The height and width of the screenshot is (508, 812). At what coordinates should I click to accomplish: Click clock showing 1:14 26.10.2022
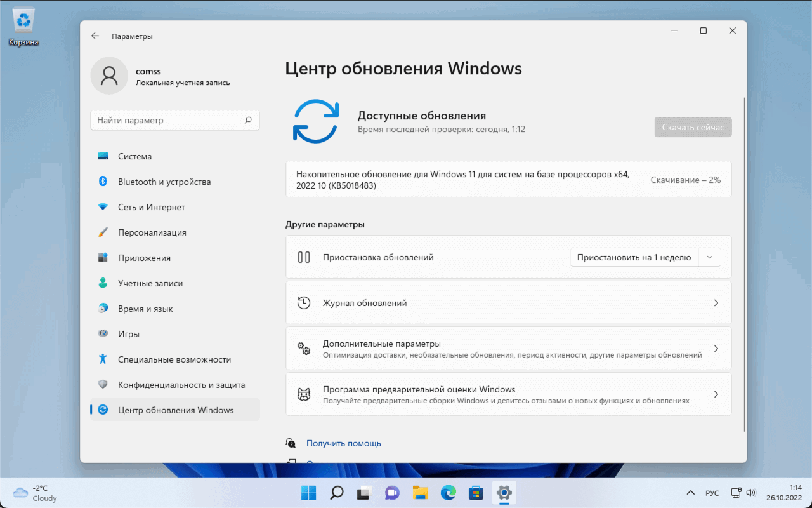pyautogui.click(x=784, y=493)
